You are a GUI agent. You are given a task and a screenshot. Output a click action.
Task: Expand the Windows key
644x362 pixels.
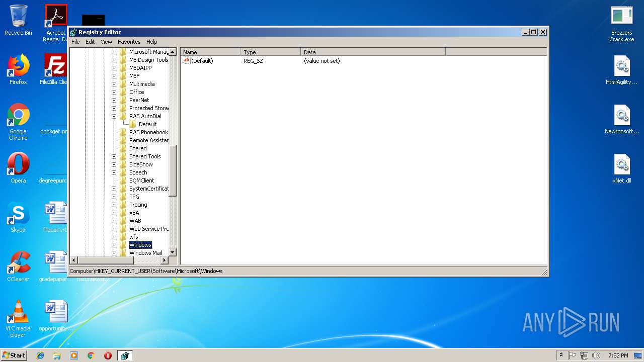(114, 245)
